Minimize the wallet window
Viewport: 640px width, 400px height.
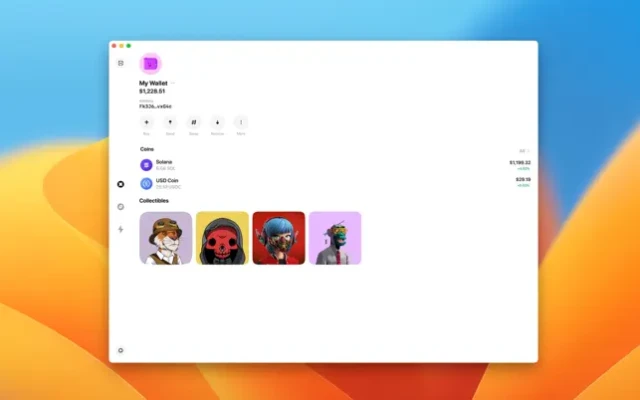[x=121, y=46]
